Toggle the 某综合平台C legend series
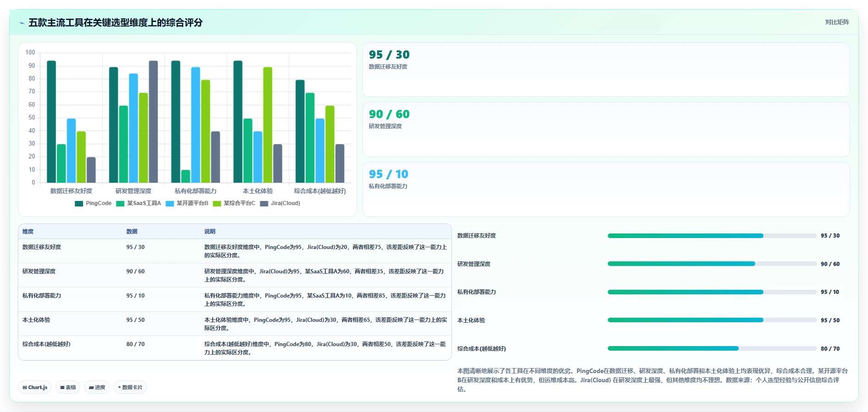The height and width of the screenshot is (412, 868). pyautogui.click(x=234, y=203)
